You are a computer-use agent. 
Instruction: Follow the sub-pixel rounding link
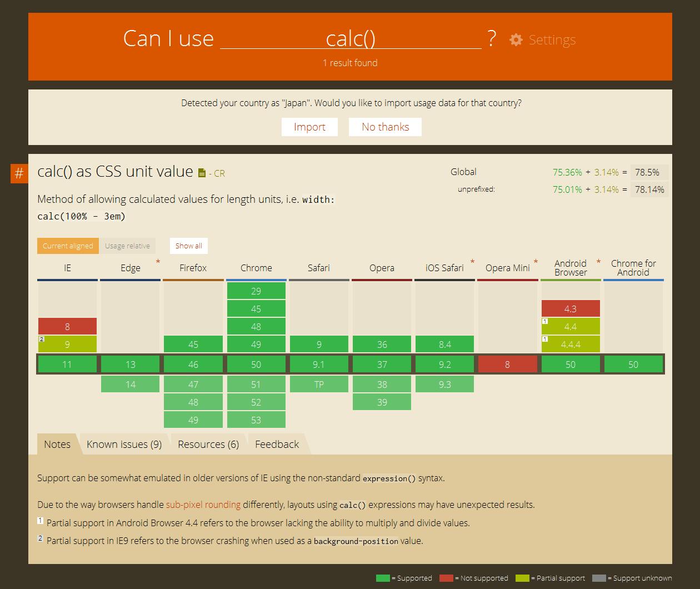pos(203,505)
